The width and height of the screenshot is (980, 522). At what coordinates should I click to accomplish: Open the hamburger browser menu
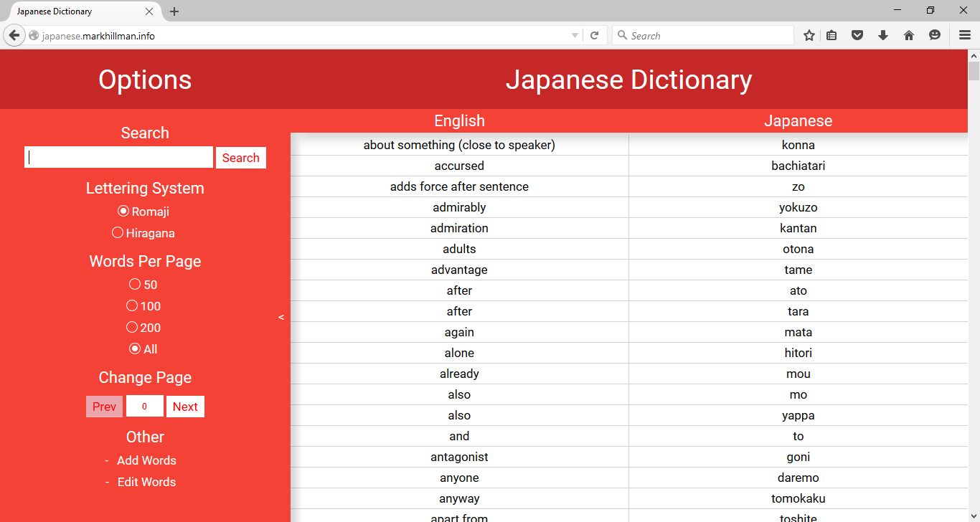[965, 35]
